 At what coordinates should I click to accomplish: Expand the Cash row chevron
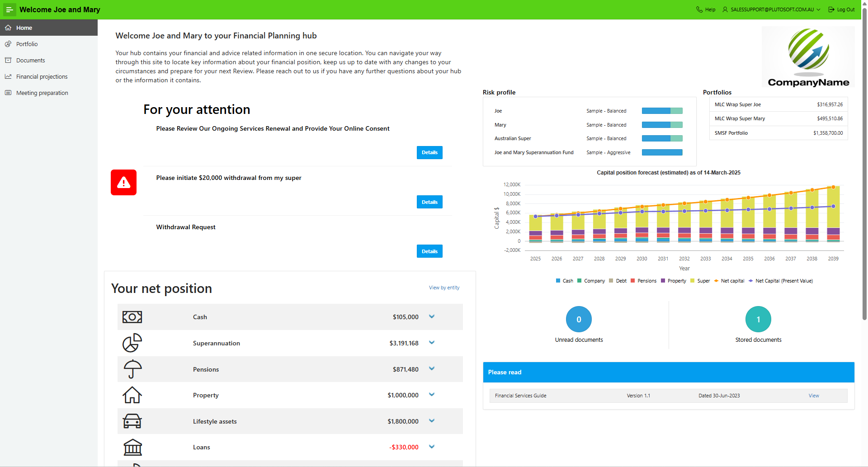432,316
